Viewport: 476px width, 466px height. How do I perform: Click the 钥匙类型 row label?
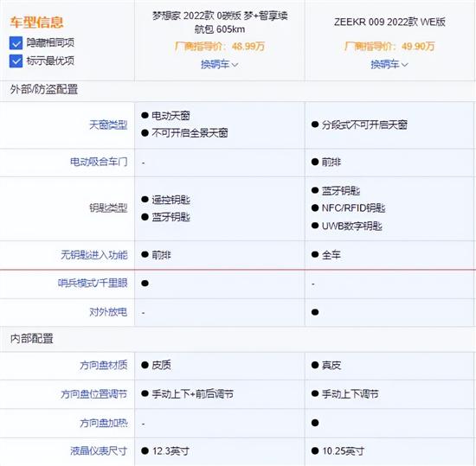click(x=108, y=208)
